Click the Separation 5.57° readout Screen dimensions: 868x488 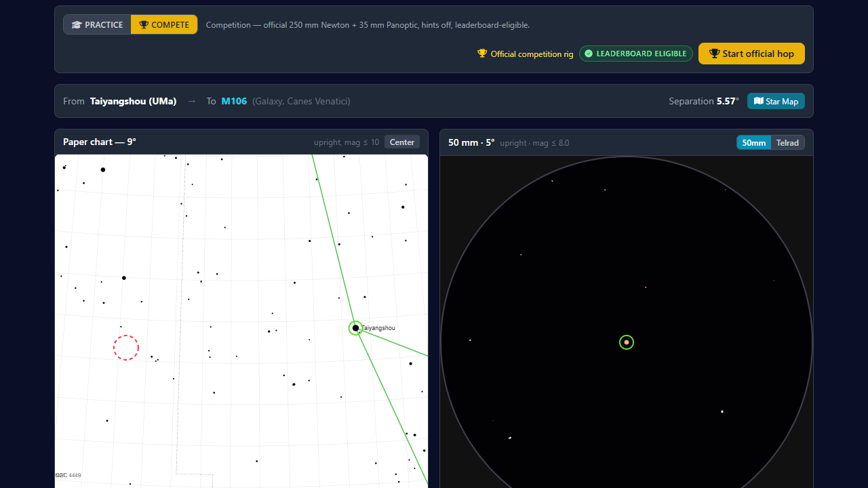(704, 101)
